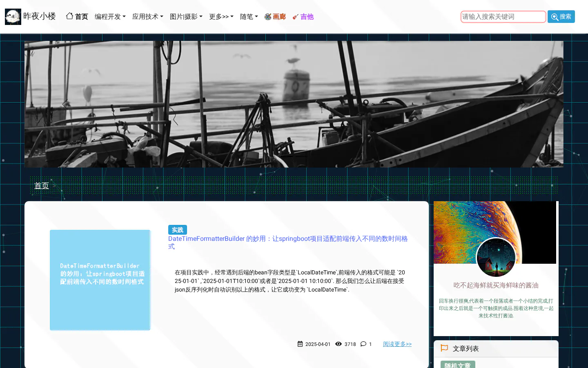588x368 pixels.
Task: Expand the 应用技术 dropdown menu
Action: 148,17
